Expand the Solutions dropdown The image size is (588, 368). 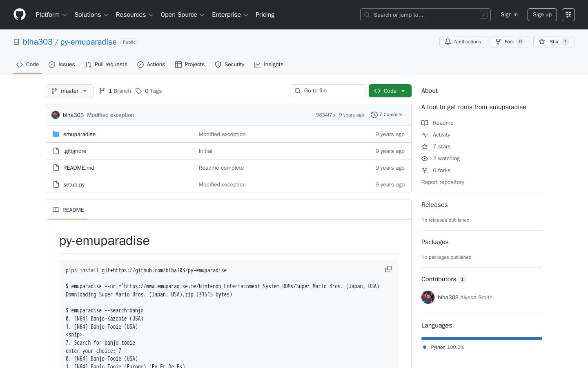tap(91, 15)
